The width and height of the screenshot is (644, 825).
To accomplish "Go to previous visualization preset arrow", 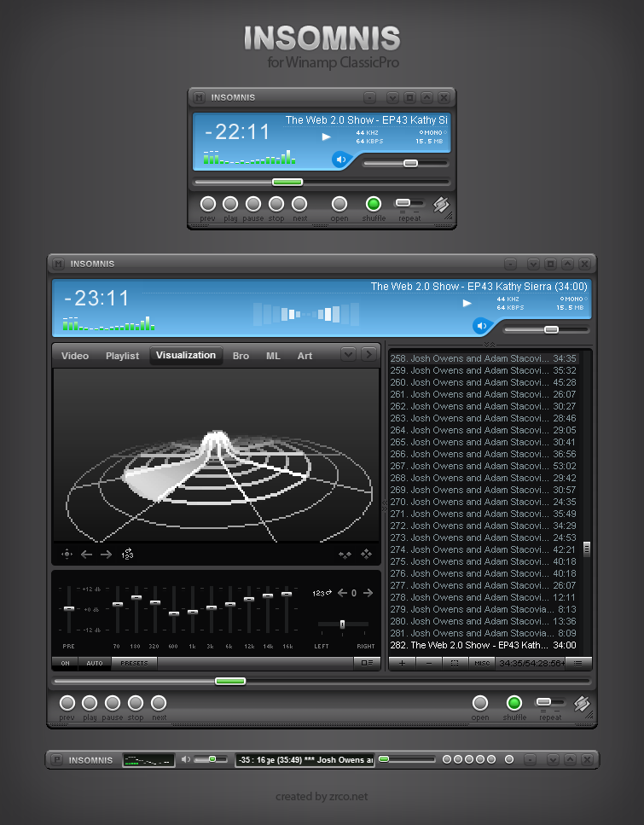I will (86, 554).
